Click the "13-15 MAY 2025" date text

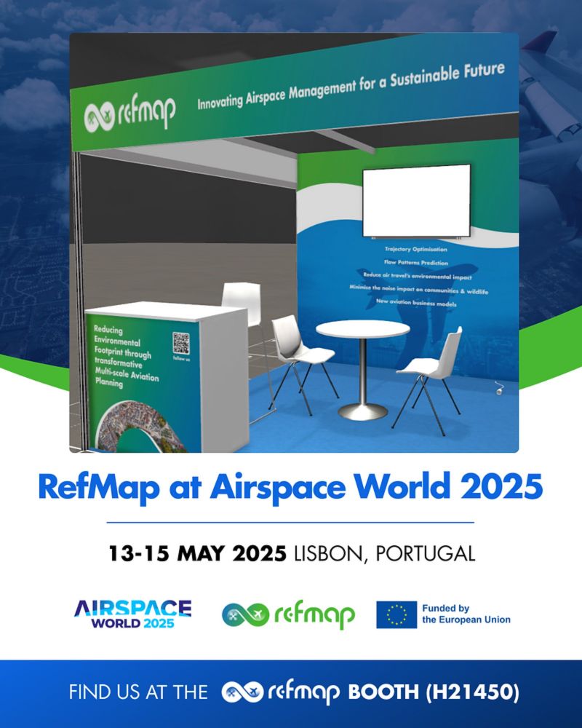[x=197, y=553]
